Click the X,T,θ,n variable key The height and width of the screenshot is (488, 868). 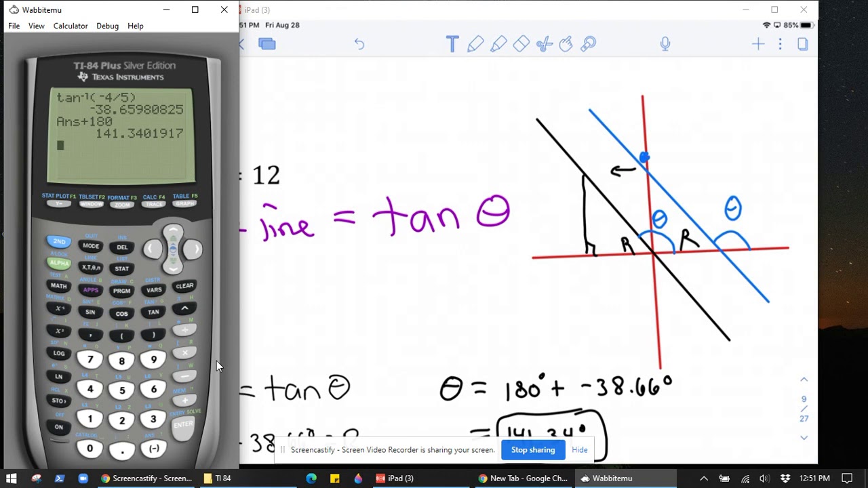[90, 268]
